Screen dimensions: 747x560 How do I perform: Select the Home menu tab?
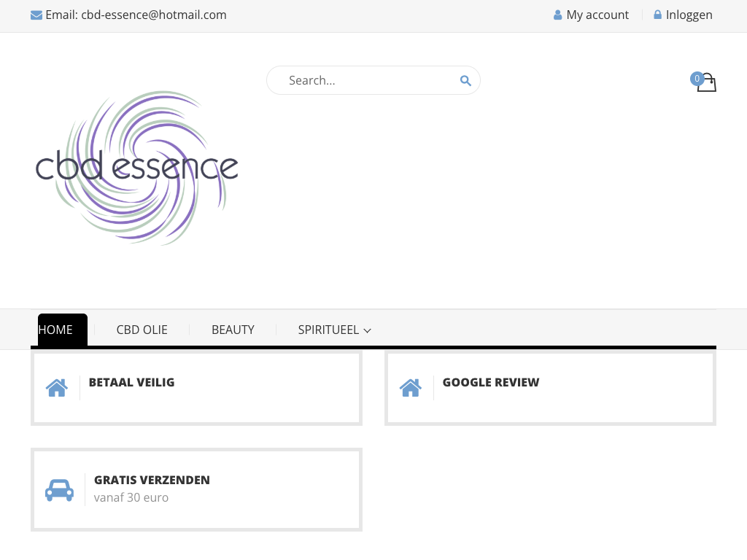tap(56, 330)
